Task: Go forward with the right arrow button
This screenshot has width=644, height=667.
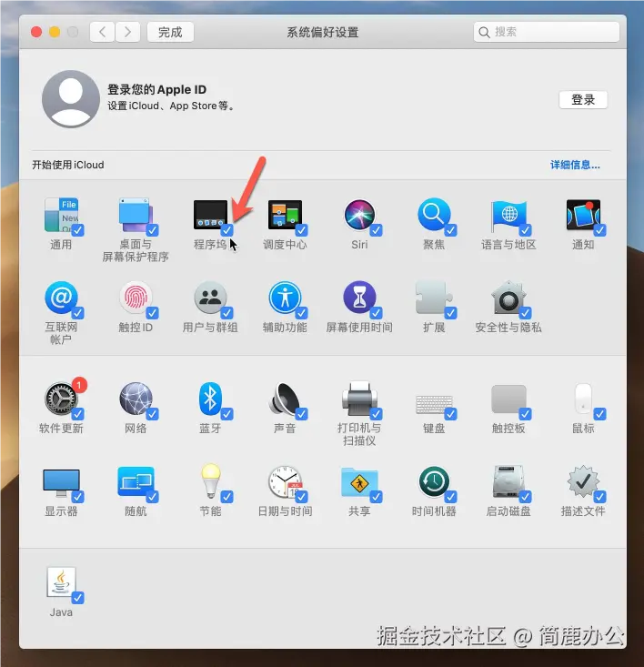Action: [x=127, y=32]
